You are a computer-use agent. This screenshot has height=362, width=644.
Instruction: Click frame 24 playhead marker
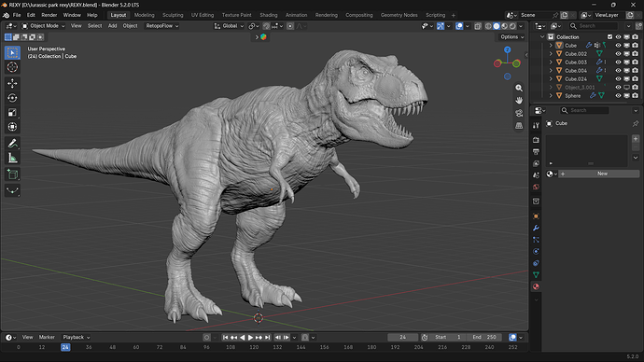pos(65,347)
